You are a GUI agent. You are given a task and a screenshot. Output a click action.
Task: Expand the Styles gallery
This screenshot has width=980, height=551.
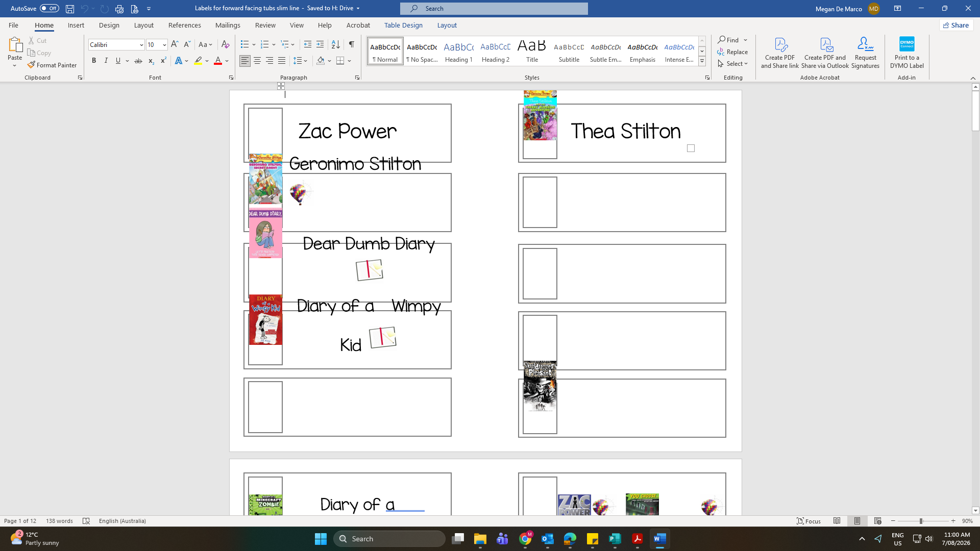[702, 61]
